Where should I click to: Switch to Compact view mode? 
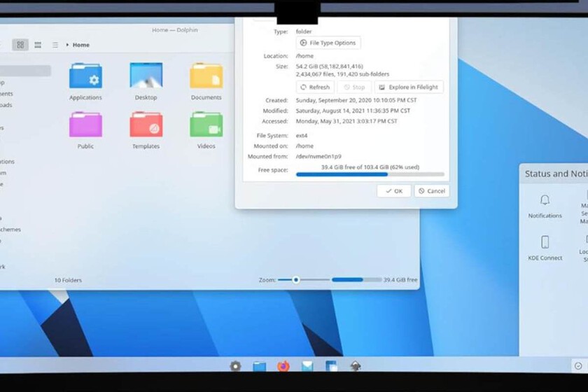[x=38, y=45]
